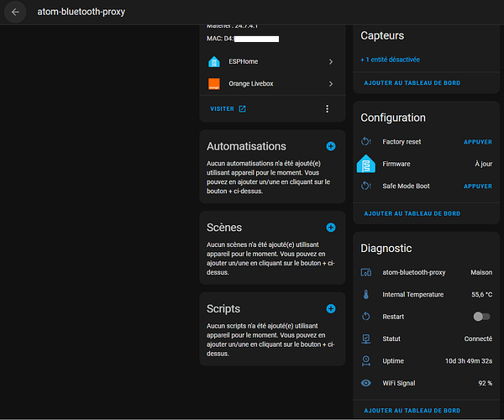Click the ESPHome integration icon
Image resolution: width=504 pixels, height=420 pixels.
click(x=213, y=61)
